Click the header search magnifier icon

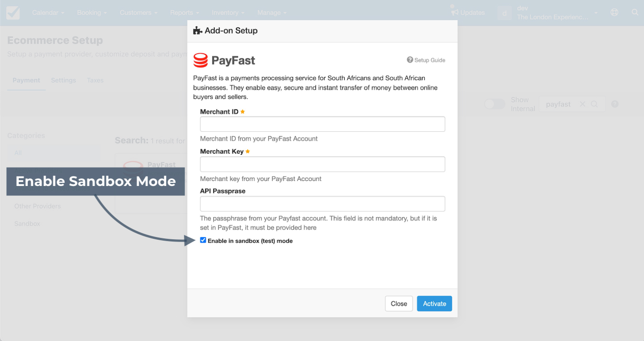635,13
